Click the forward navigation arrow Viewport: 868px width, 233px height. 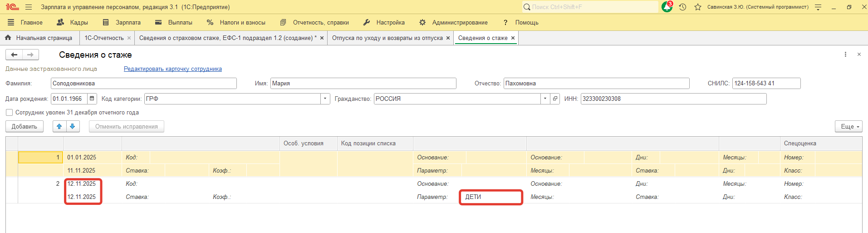(x=30, y=55)
